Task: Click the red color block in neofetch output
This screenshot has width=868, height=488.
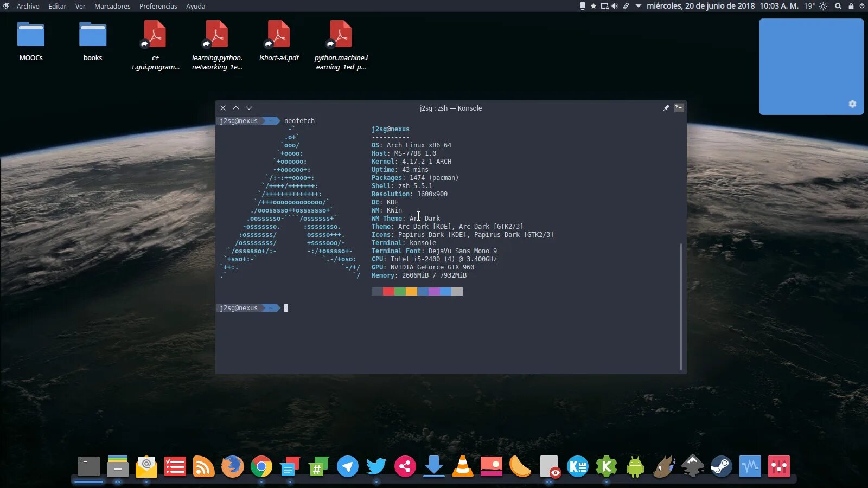Action: (388, 292)
